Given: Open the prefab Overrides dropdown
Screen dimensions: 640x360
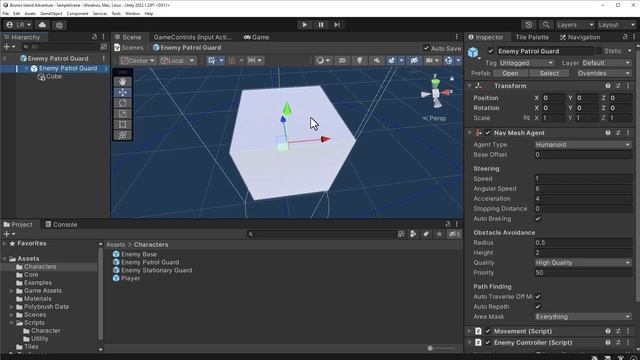Looking at the screenshot, I should coord(604,73).
